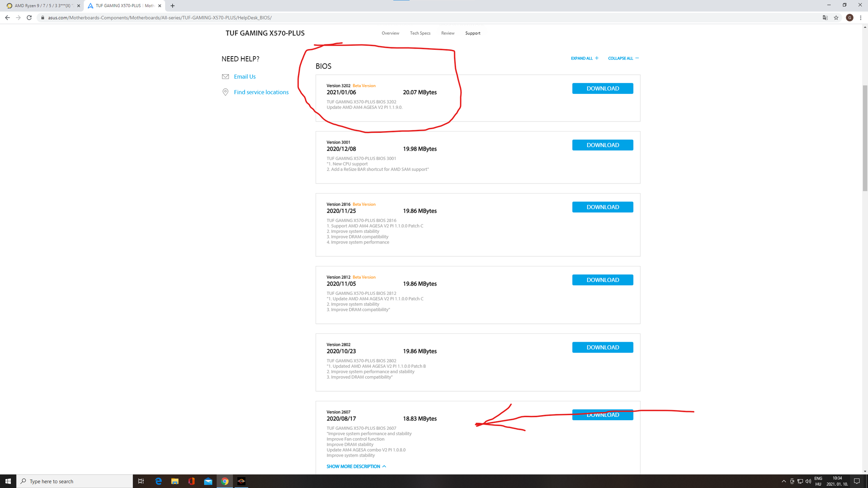The width and height of the screenshot is (868, 488).
Task: Close the AMD Ryzen tab
Action: [x=78, y=6]
